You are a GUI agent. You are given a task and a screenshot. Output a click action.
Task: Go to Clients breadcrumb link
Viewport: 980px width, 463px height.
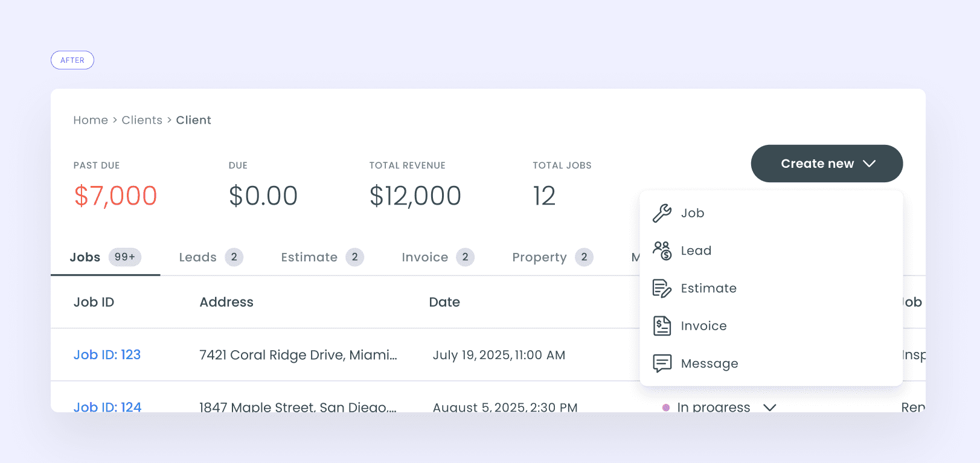(142, 120)
